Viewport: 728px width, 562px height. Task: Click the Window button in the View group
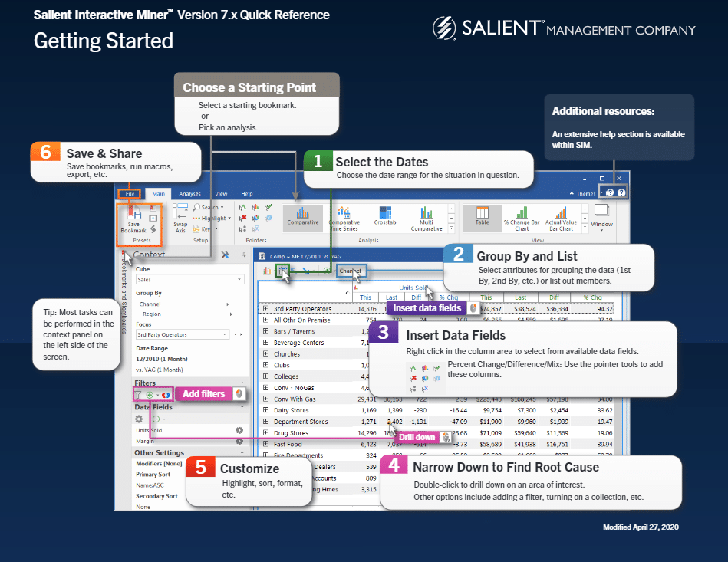pyautogui.click(x=602, y=219)
